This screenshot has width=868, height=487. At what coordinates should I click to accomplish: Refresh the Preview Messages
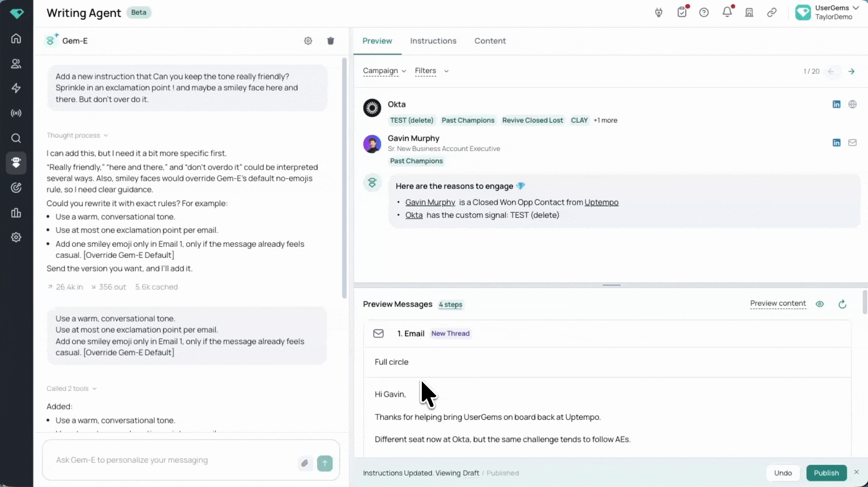pos(842,304)
